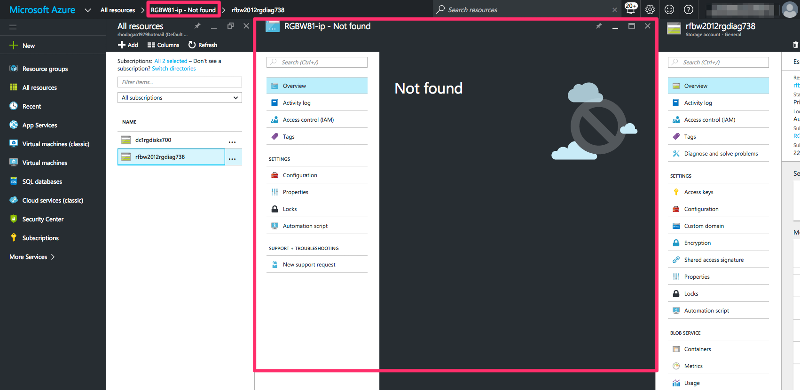Open Containers under Blob service

tap(718, 349)
